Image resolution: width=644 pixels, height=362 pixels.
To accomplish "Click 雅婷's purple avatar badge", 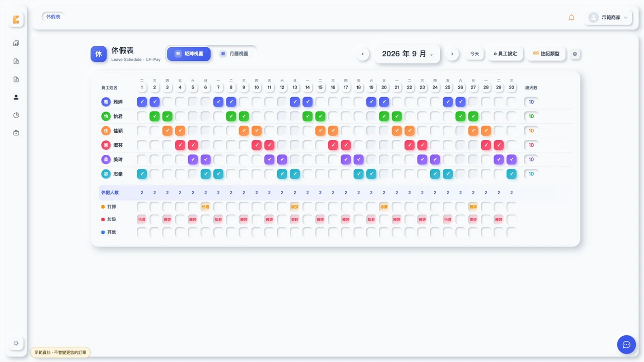I will 106,102.
